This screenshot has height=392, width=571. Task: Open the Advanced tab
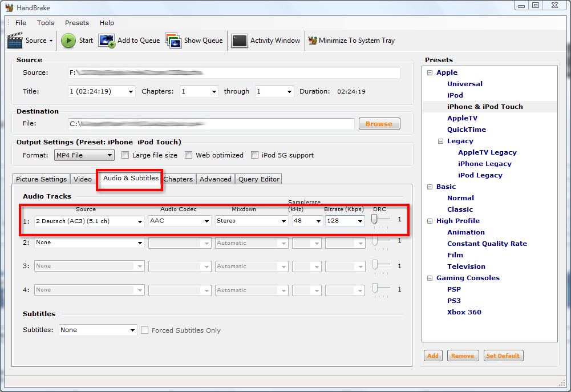coord(216,179)
